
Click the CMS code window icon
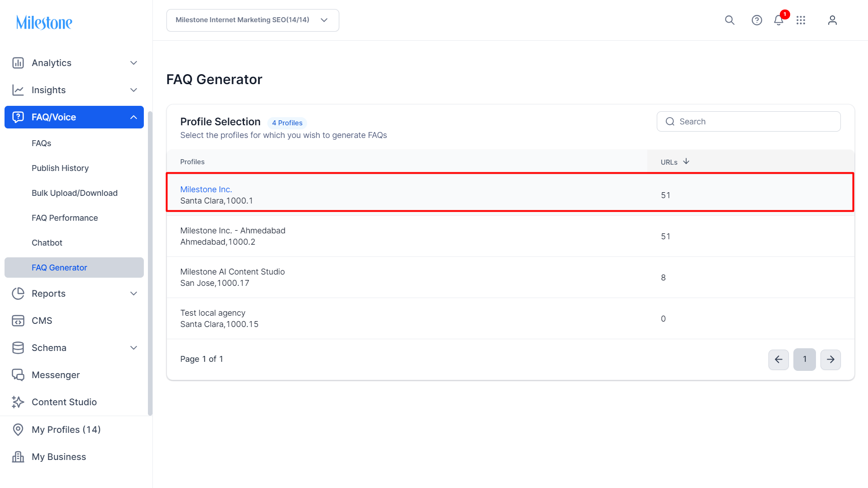[18, 321]
